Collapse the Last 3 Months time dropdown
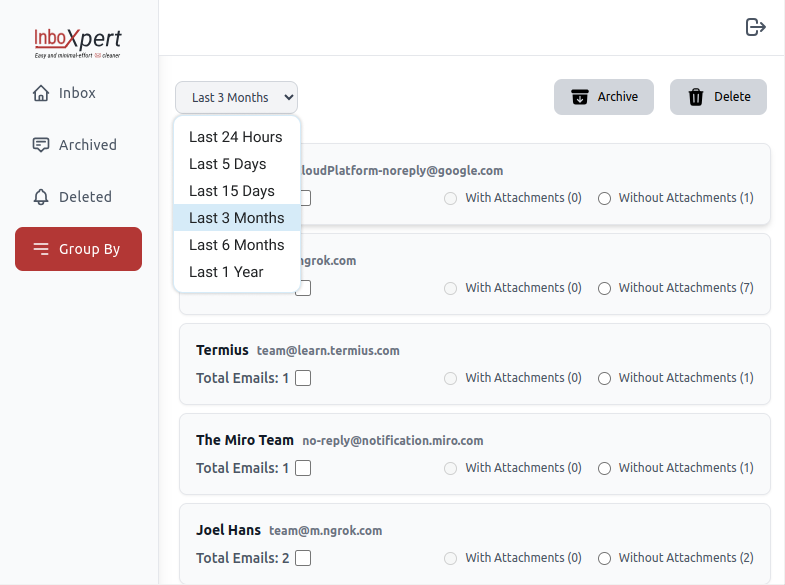785x585 pixels. click(x=236, y=98)
